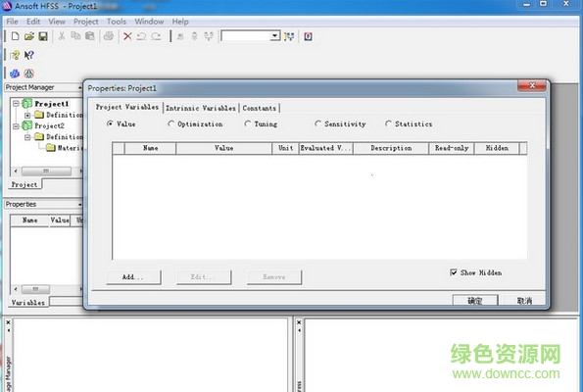Viewport: 583px width, 392px height.
Task: Click the help question mark icon
Action: click(x=16, y=55)
